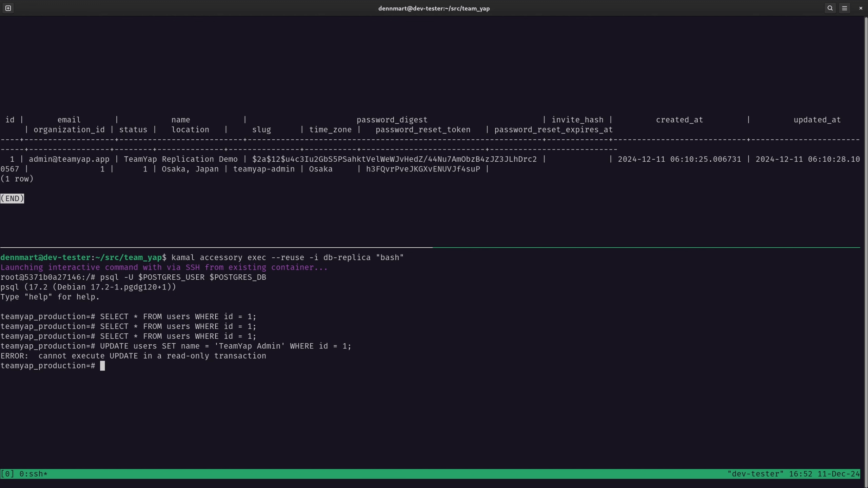Click the tmux session indicator '[0]'
The width and height of the screenshot is (868, 488).
pyautogui.click(x=7, y=474)
